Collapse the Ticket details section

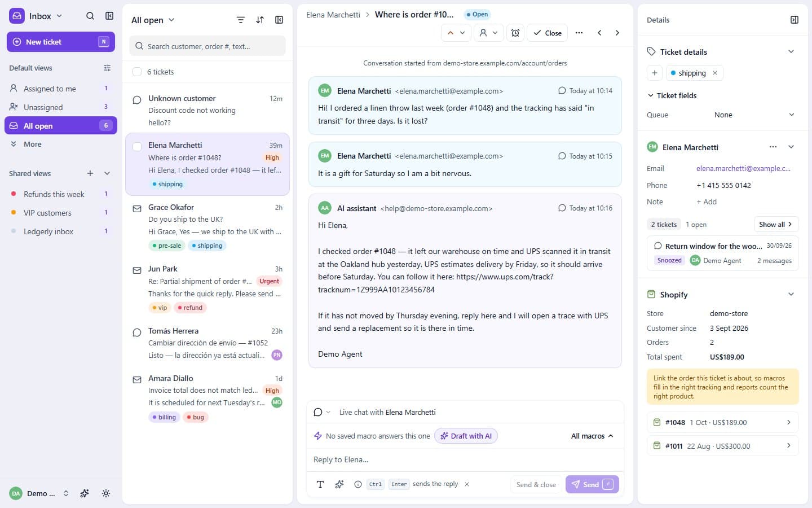click(x=791, y=51)
